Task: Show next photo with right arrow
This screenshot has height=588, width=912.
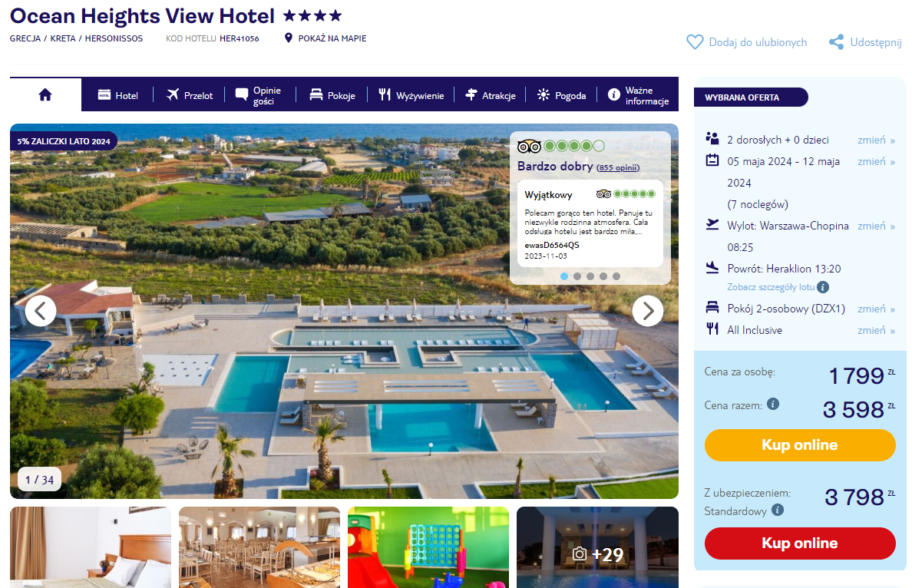Action: coord(648,311)
